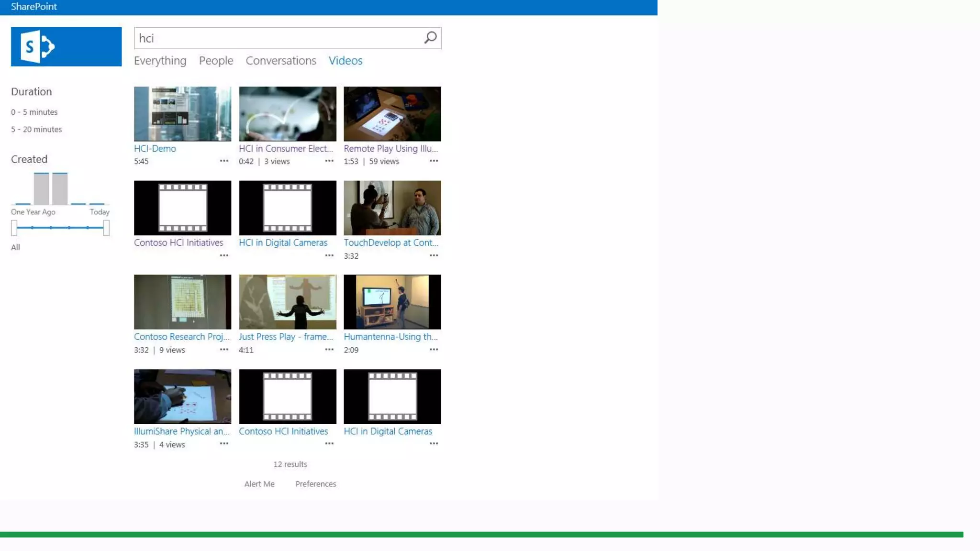This screenshot has width=980, height=551.
Task: Filter by 5 - 20 minutes duration
Action: [x=36, y=129]
